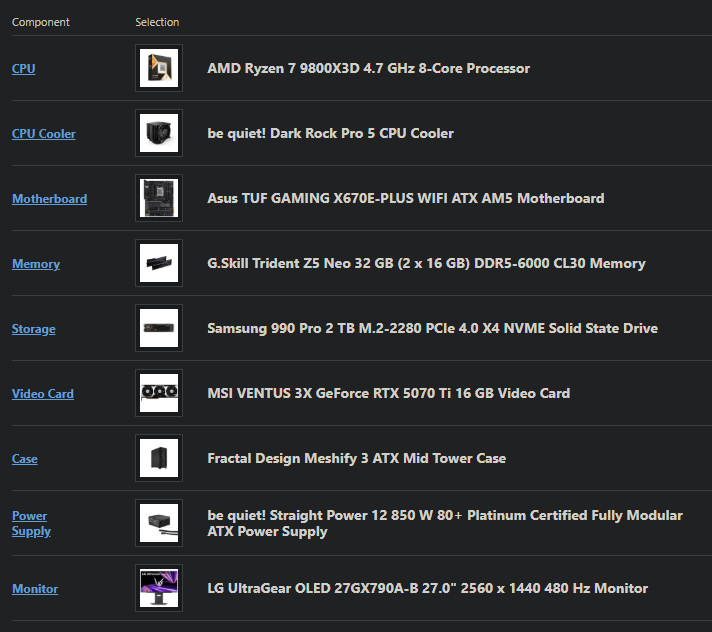Screen dimensions: 712x632
Task: Click the Samsung 990 Pro SSD thumbnail
Action: [x=159, y=328]
